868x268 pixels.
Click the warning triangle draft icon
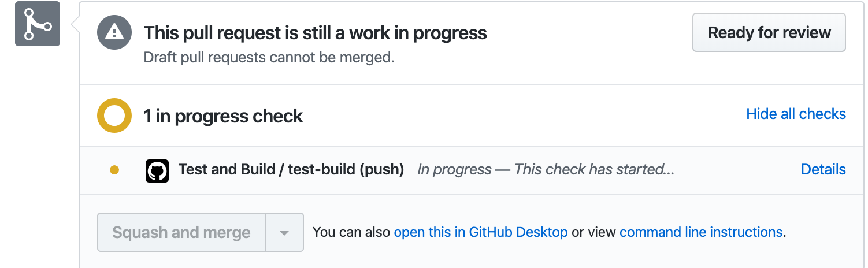114,32
